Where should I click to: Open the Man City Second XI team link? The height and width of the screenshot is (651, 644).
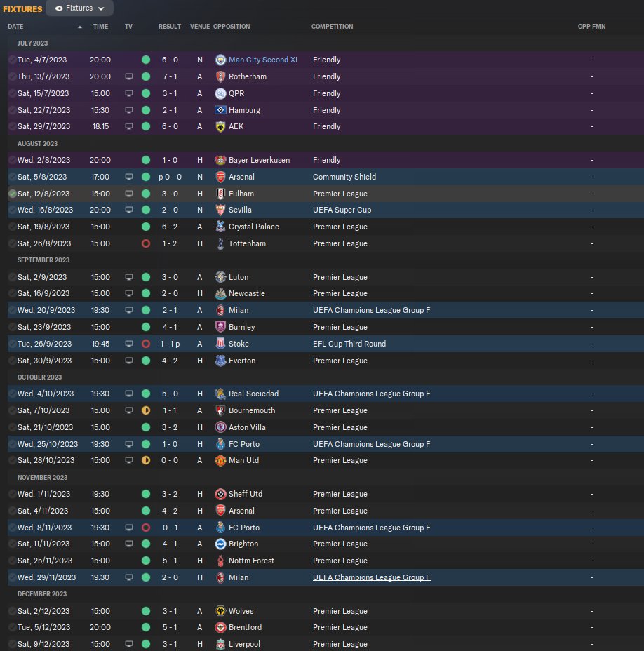263,60
